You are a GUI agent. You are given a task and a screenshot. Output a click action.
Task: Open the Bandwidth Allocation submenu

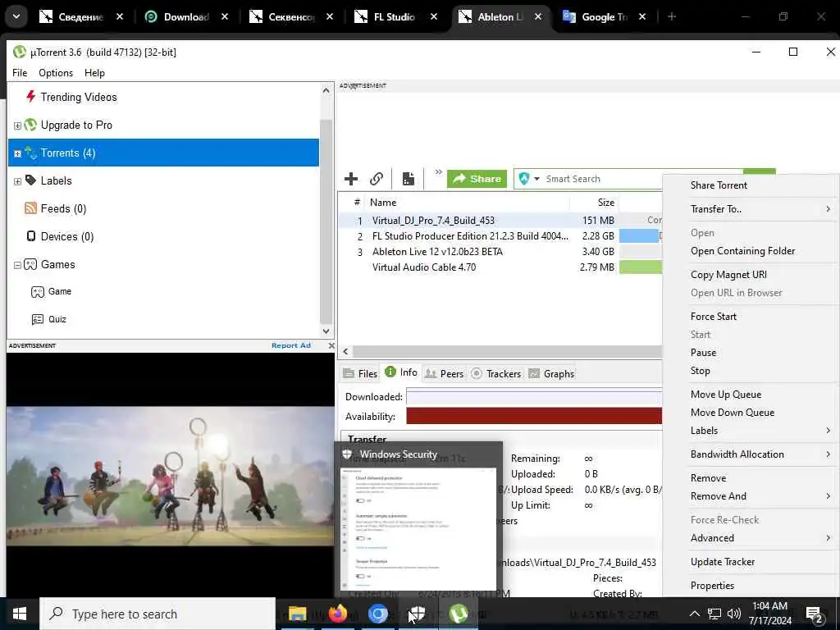click(750, 454)
